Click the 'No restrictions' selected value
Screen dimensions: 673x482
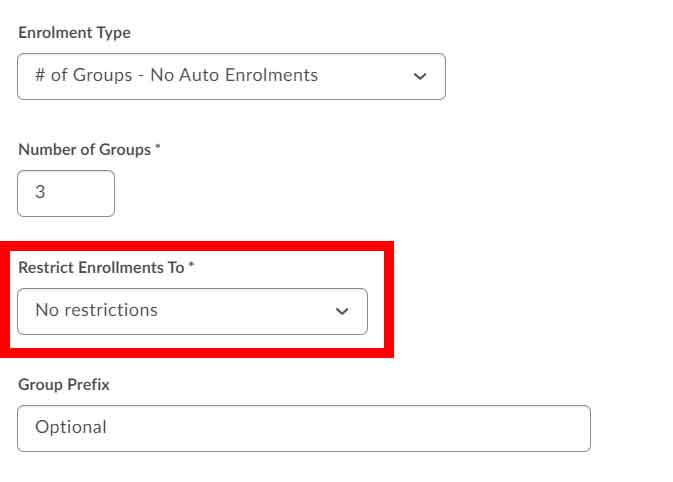[x=97, y=310]
